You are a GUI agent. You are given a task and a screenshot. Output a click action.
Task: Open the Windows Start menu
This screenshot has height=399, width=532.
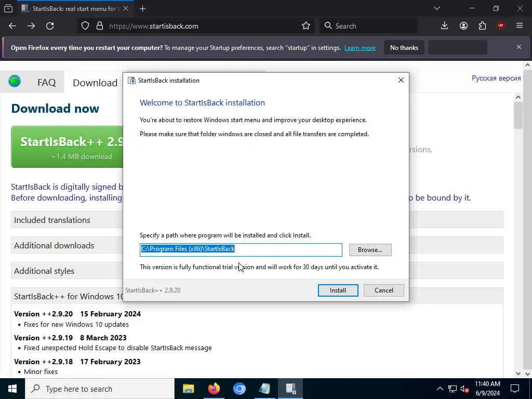pos(12,389)
